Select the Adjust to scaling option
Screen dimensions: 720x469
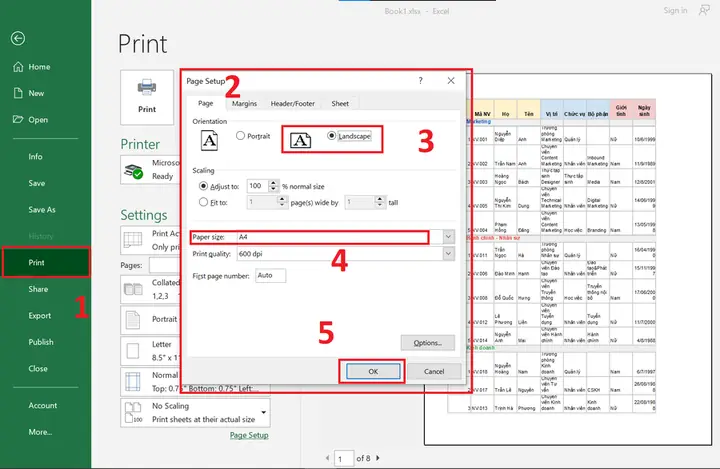click(x=203, y=186)
